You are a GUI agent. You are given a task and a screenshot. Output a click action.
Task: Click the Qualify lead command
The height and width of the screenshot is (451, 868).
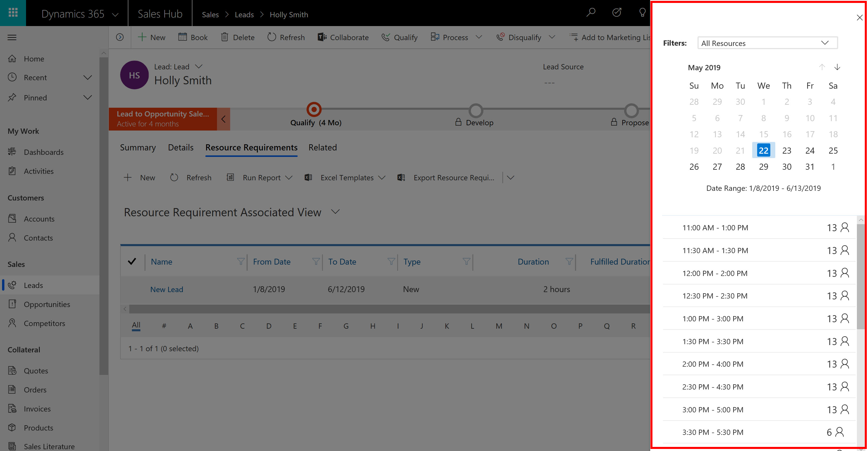tap(399, 37)
